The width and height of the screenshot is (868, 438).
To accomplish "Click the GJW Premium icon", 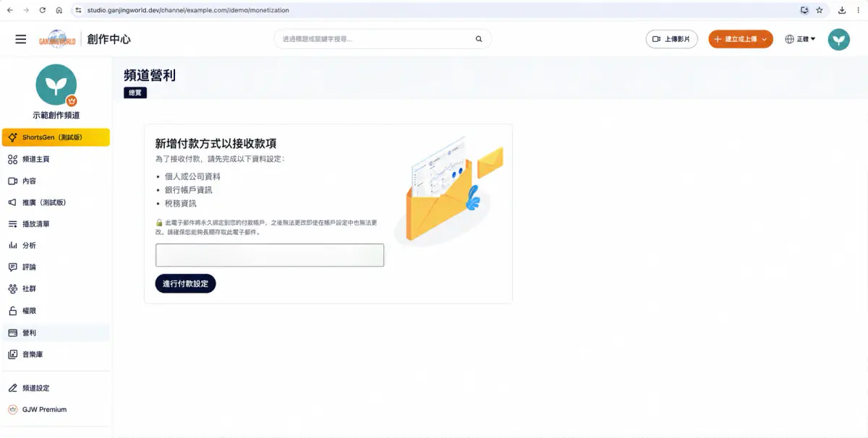I will [12, 409].
